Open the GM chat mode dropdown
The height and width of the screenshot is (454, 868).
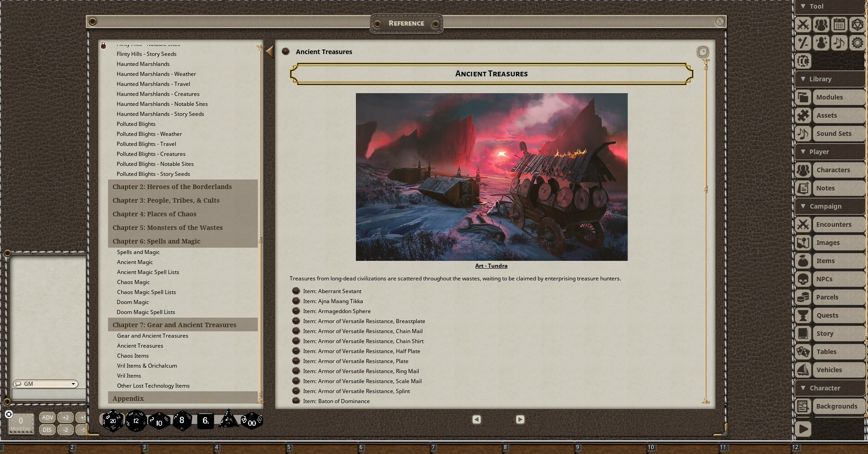click(x=45, y=384)
